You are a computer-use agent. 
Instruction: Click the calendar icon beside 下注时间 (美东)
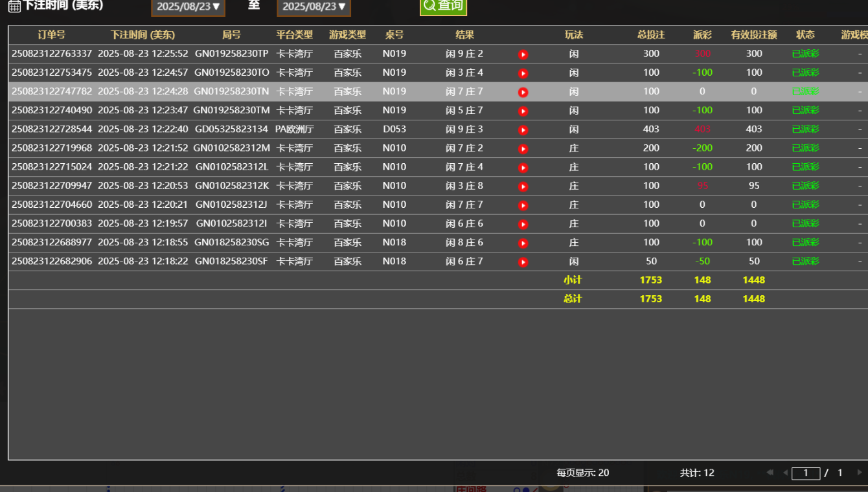click(x=14, y=6)
